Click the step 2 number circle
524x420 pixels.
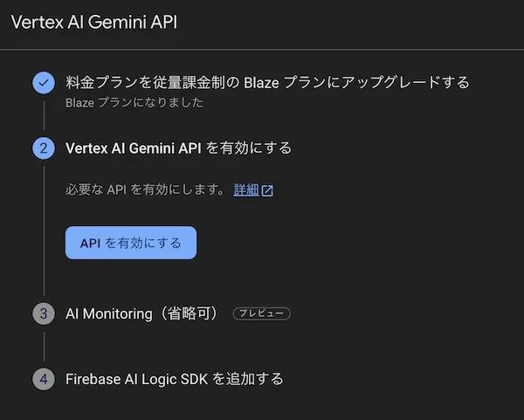(43, 148)
